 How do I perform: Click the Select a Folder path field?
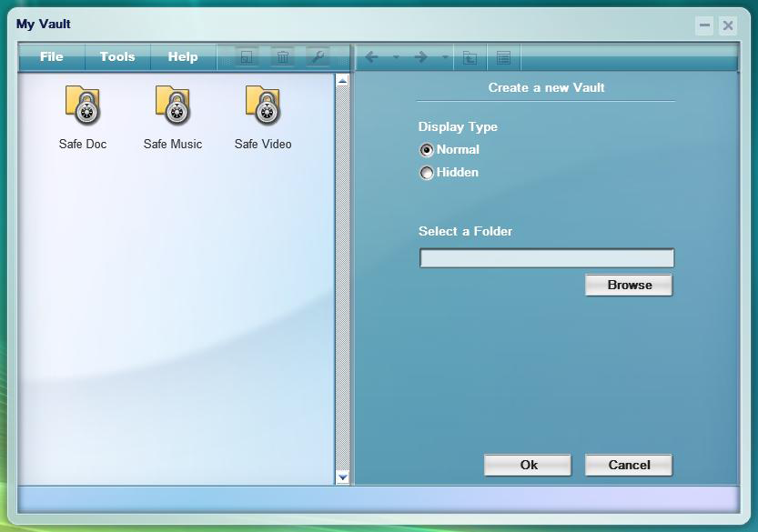pos(547,258)
